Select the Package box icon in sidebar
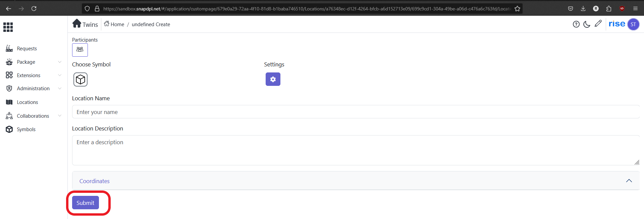The height and width of the screenshot is (219, 644). (9, 62)
